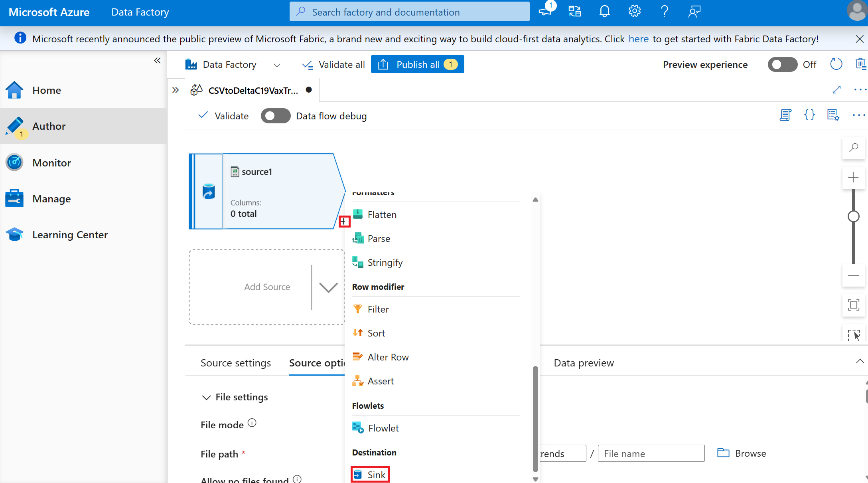Click the Flatten formatter icon
Screen dimensions: 868x483
(358, 214)
